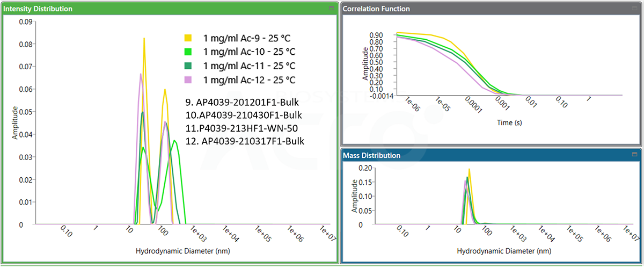
Task: Click Mass Distribution Hydrodynamic Diameter (nm) axis label
Action: click(x=503, y=251)
